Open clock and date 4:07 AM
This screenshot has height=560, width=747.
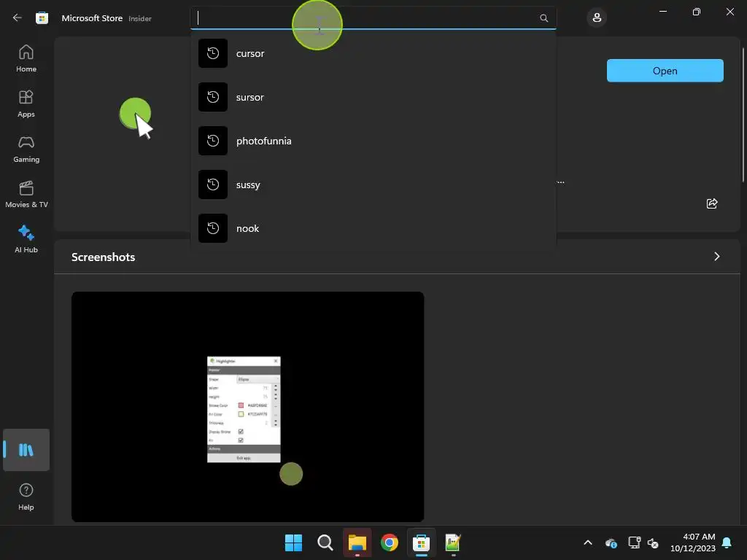[x=693, y=542]
